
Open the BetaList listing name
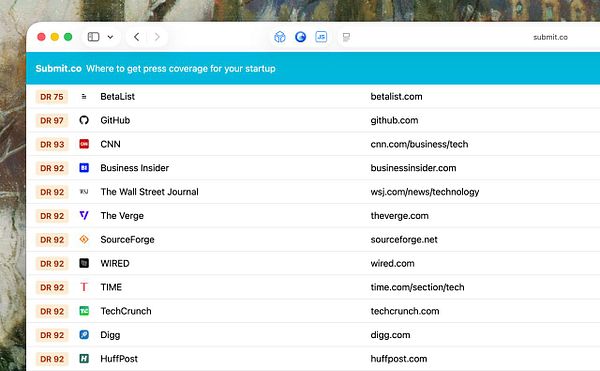pyautogui.click(x=117, y=97)
